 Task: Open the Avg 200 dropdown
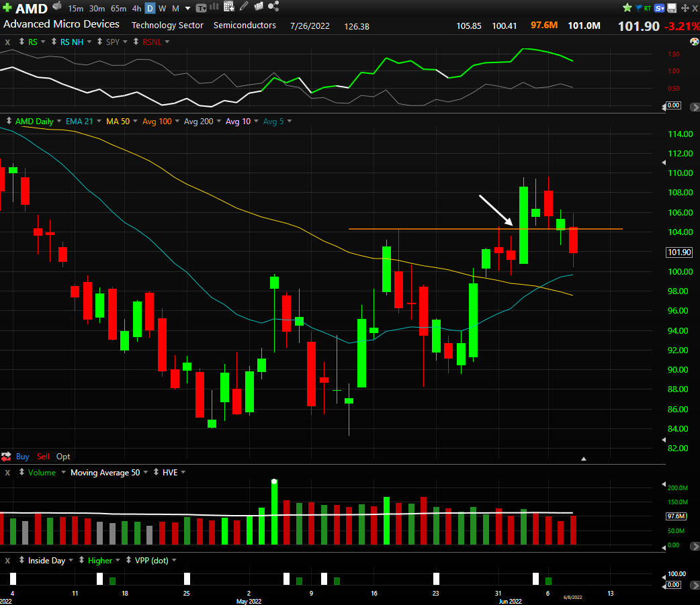click(x=219, y=121)
